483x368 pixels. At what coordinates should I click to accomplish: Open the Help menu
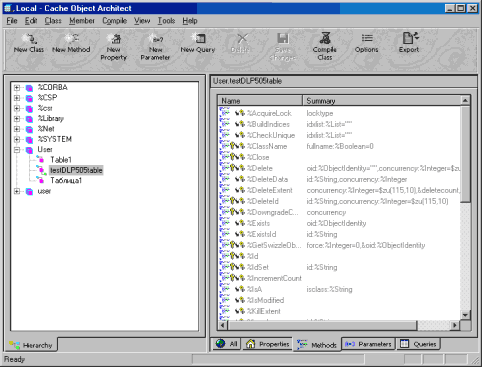pos(190,21)
